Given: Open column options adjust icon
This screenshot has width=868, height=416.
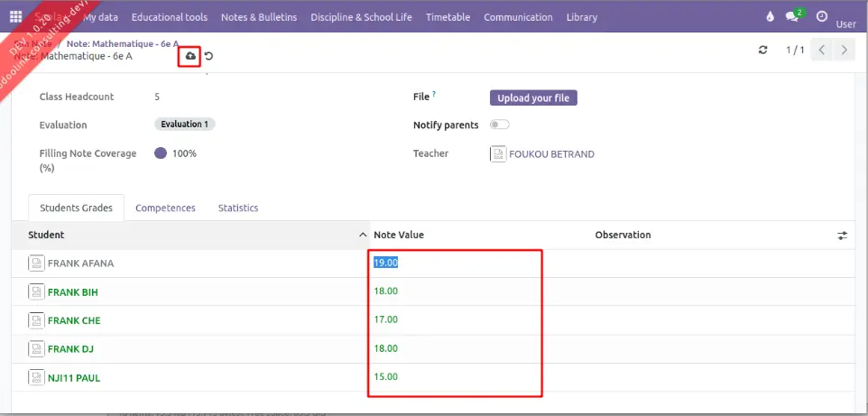Looking at the screenshot, I should coord(842,236).
